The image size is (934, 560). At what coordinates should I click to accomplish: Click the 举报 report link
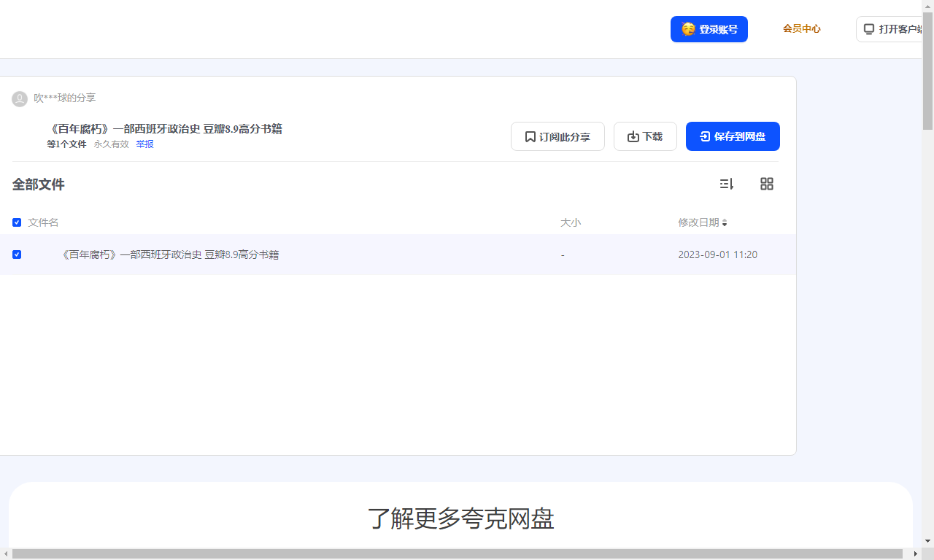[144, 144]
